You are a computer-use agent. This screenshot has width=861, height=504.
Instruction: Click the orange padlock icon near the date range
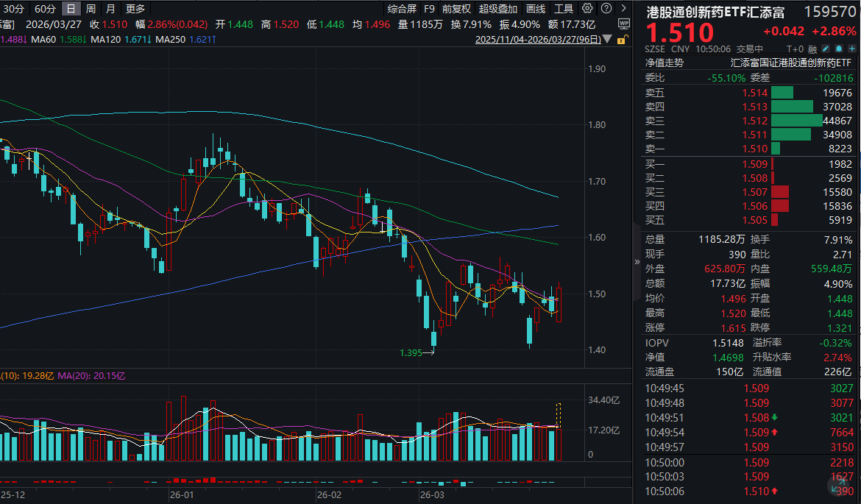click(623, 40)
